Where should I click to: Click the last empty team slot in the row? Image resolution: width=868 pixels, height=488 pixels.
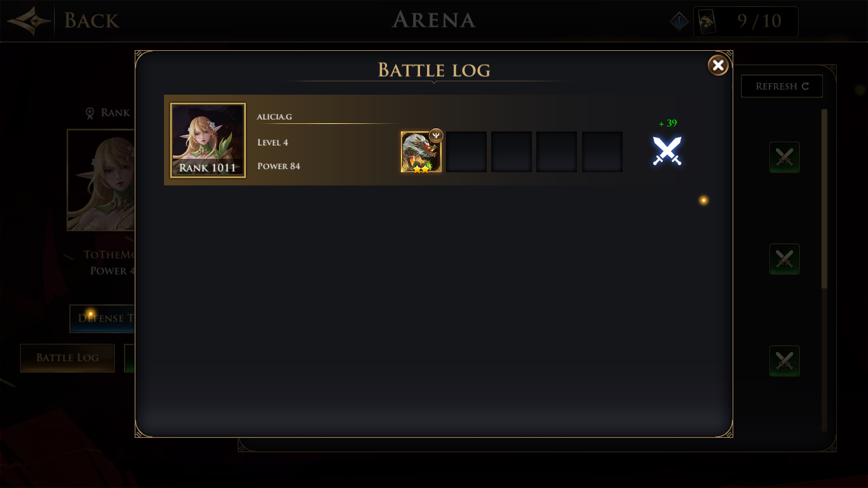pos(602,152)
